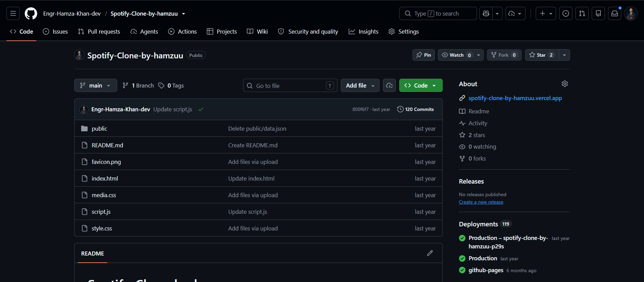The image size is (644, 282).
Task: Switch to the Issues tab
Action: (x=55, y=32)
